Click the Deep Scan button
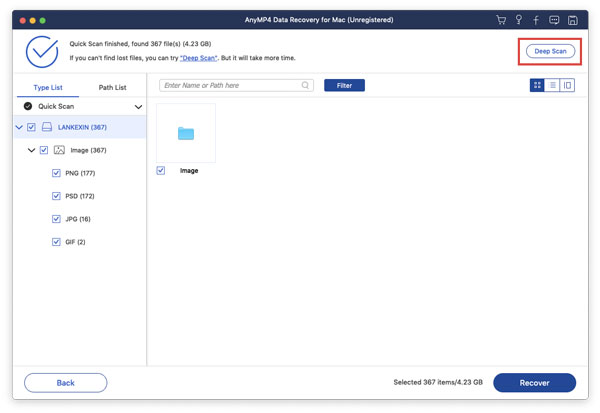600x413 pixels. pyautogui.click(x=550, y=51)
